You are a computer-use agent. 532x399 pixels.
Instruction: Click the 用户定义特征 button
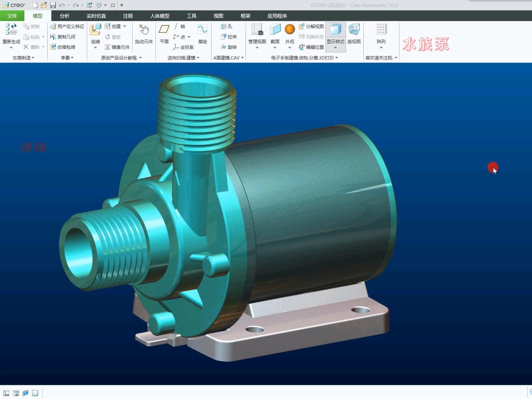coord(67,26)
